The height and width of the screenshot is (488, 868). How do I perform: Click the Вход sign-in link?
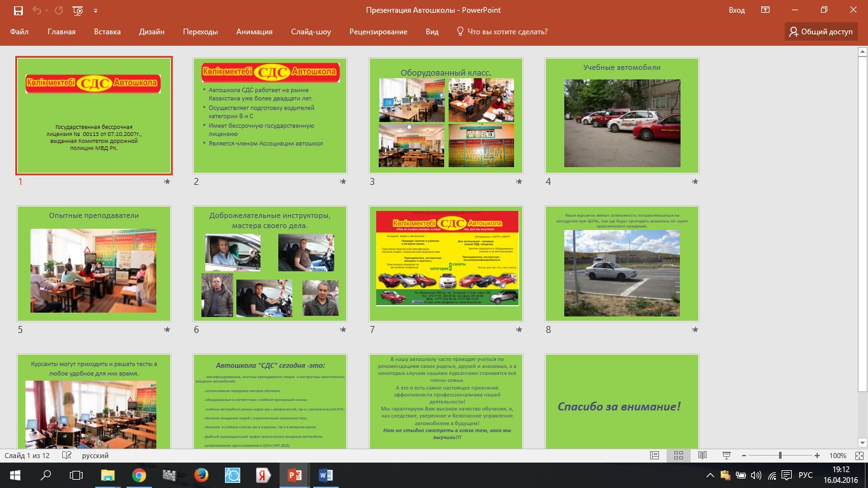[736, 10]
